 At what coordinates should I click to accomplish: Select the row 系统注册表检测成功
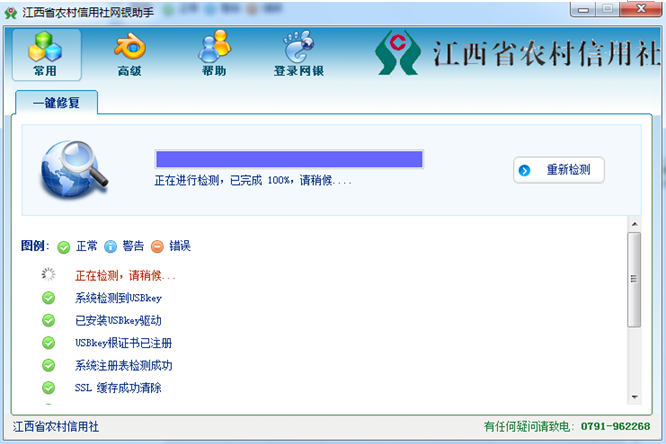[124, 365]
